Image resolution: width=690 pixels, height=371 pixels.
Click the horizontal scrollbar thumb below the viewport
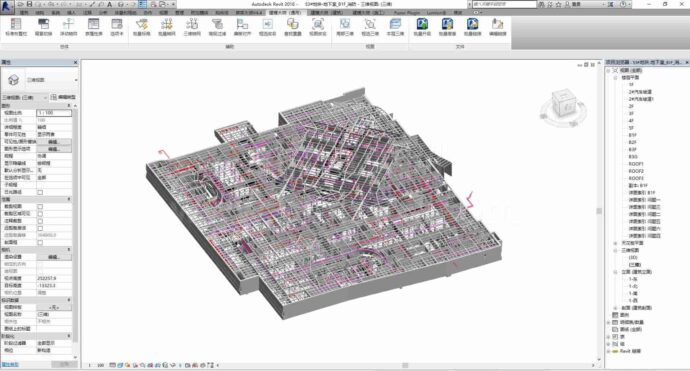point(405,365)
